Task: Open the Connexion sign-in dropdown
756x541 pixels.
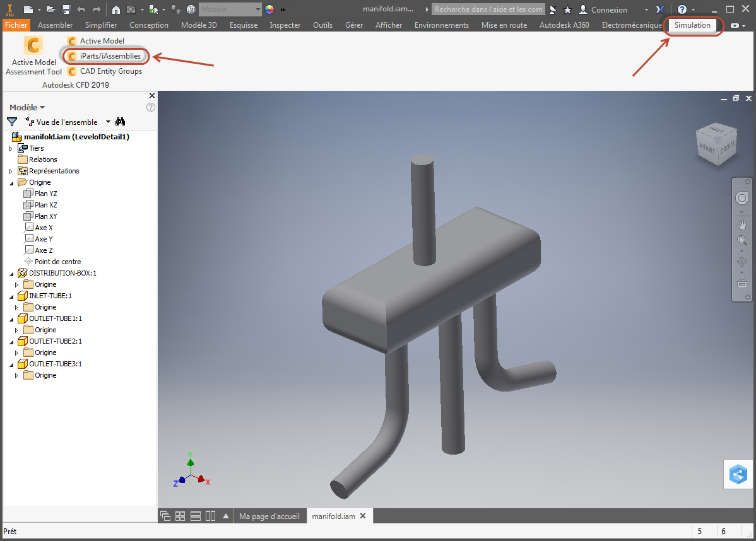Action: [647, 9]
